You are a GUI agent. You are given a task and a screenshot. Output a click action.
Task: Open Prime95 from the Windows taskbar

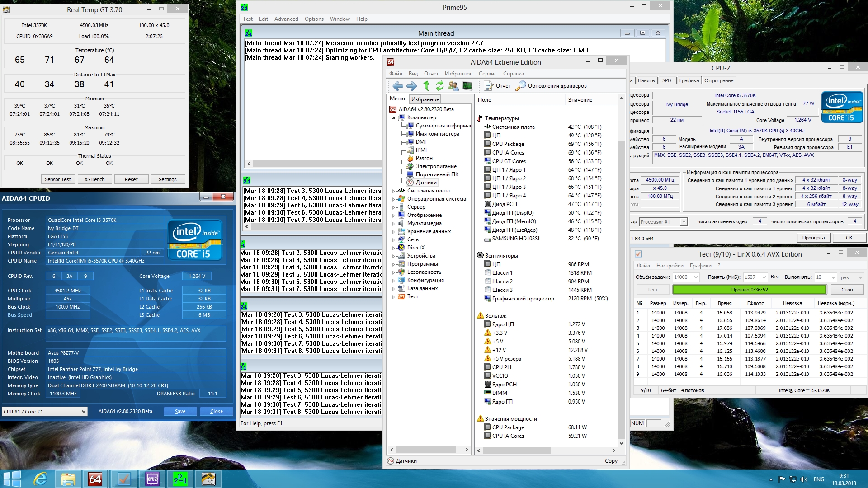point(180,479)
